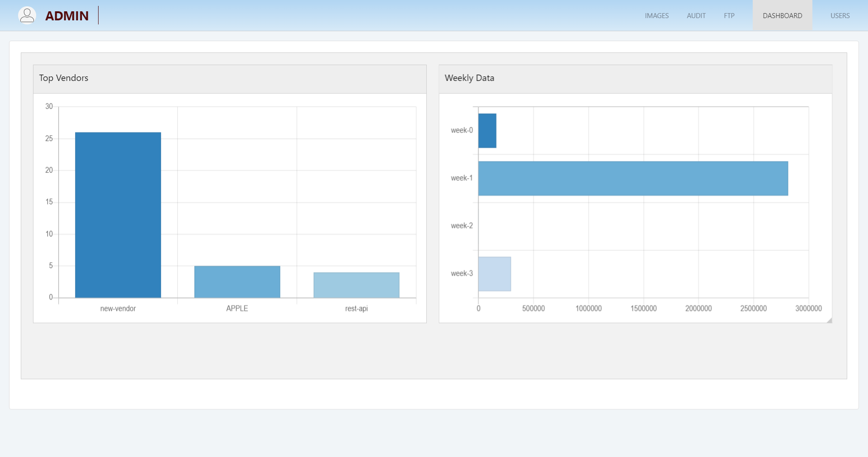Click the ADMIN title text
The height and width of the screenshot is (457, 868).
[67, 16]
